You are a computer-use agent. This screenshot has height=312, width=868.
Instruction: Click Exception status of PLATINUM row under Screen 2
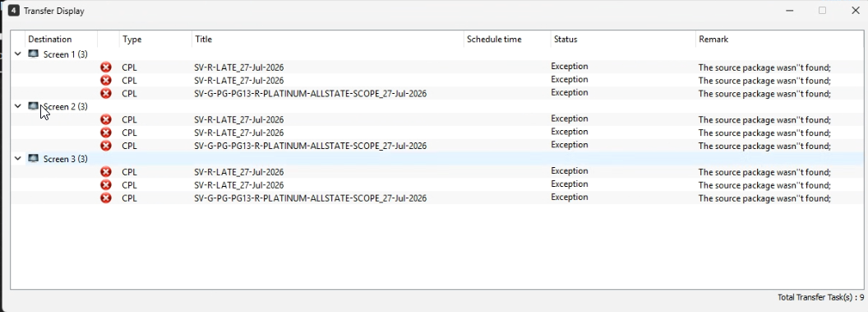pos(570,145)
